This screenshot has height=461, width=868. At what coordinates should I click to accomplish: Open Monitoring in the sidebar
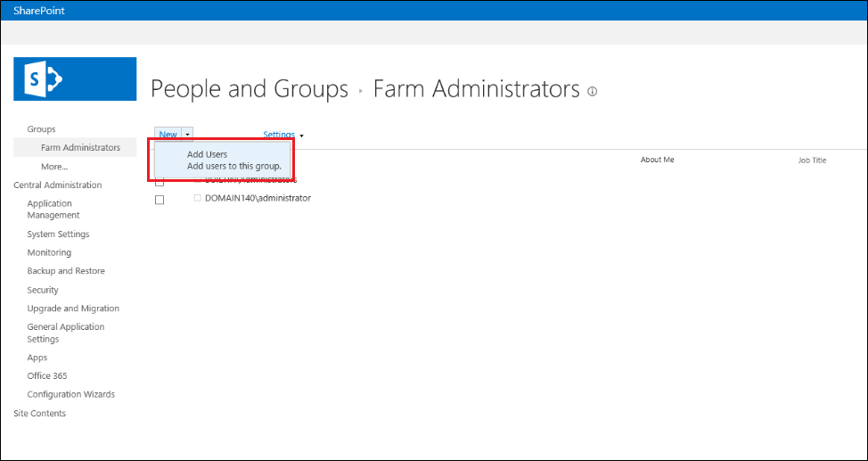(49, 252)
